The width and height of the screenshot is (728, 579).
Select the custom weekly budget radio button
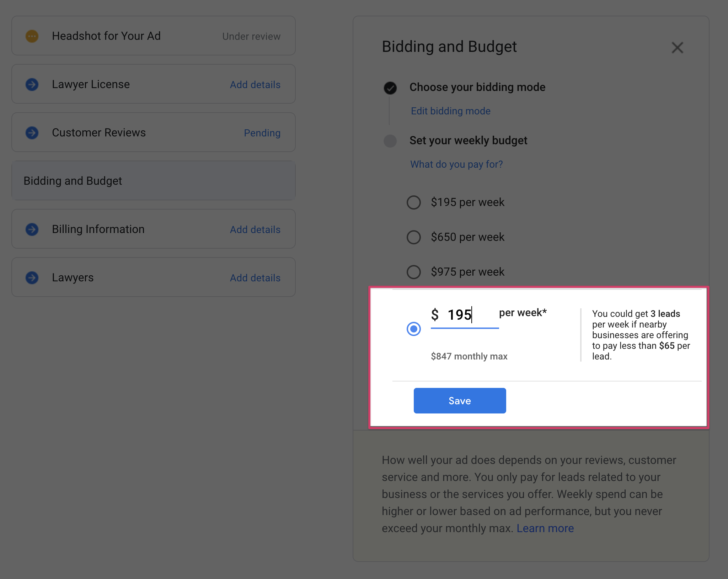(414, 329)
